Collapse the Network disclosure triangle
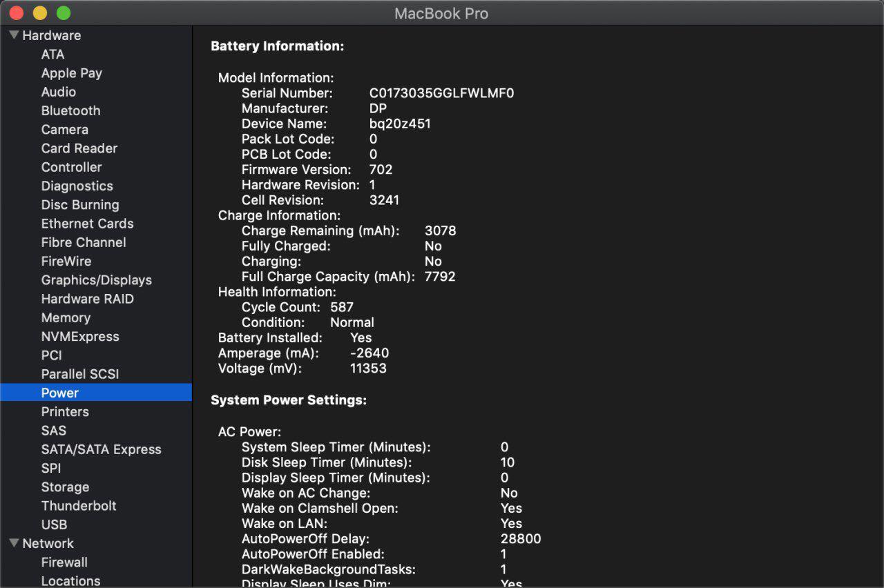Screen dimensions: 884x588 [14, 543]
